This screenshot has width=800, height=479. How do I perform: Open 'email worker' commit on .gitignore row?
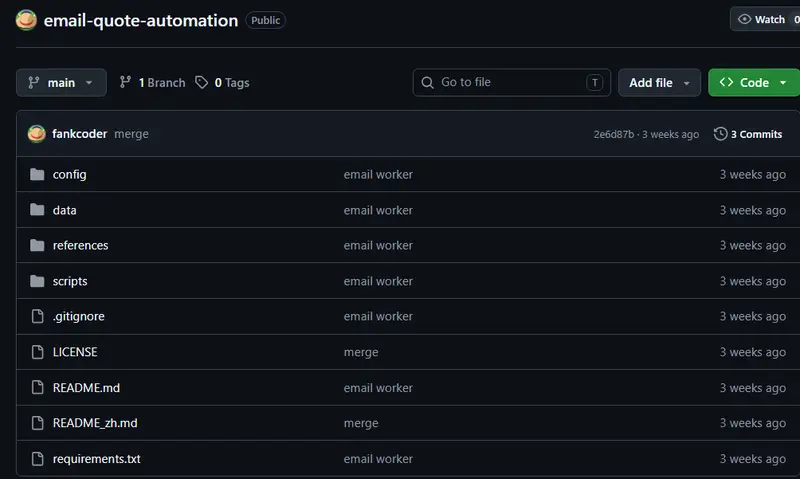(x=378, y=316)
